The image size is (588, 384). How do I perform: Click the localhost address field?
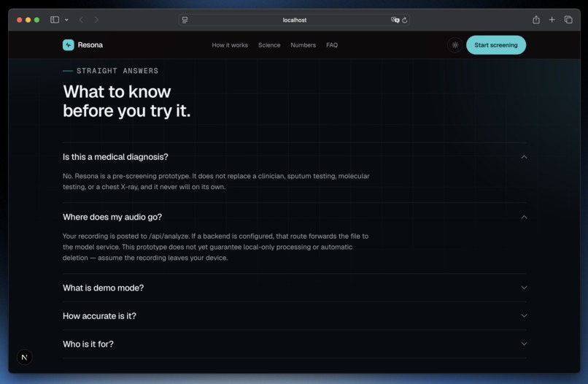pyautogui.click(x=295, y=20)
